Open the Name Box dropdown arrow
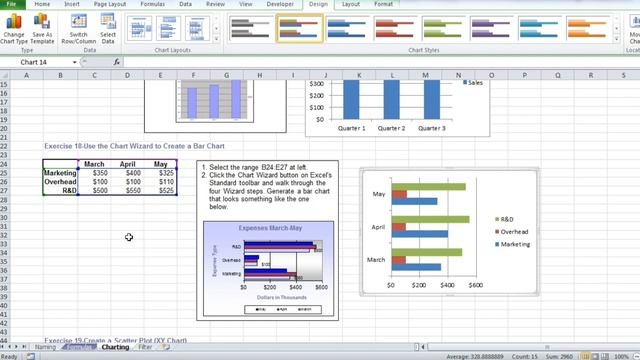Viewport: 640px width, 360px height. click(74, 62)
